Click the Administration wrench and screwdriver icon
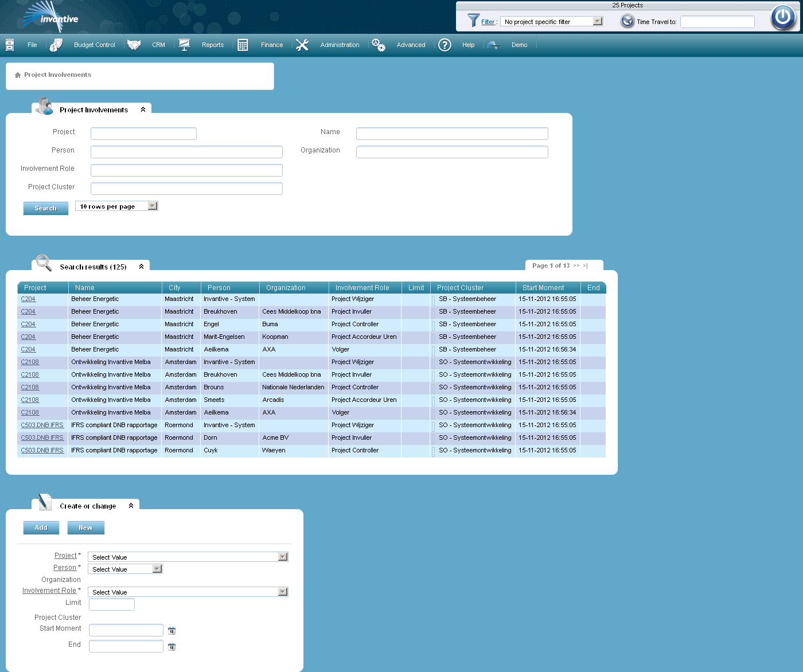Screen dimensions: 803x672 pyautogui.click(x=302, y=44)
